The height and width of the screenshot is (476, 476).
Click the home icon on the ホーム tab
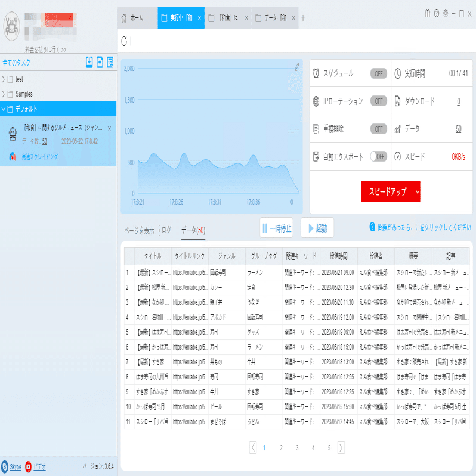[124, 18]
